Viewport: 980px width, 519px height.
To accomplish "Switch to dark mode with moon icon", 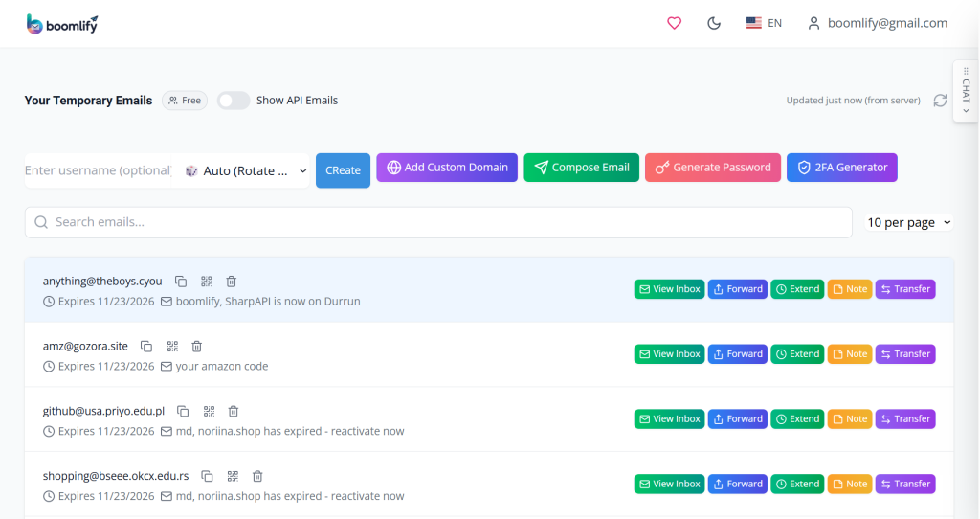I will point(714,23).
